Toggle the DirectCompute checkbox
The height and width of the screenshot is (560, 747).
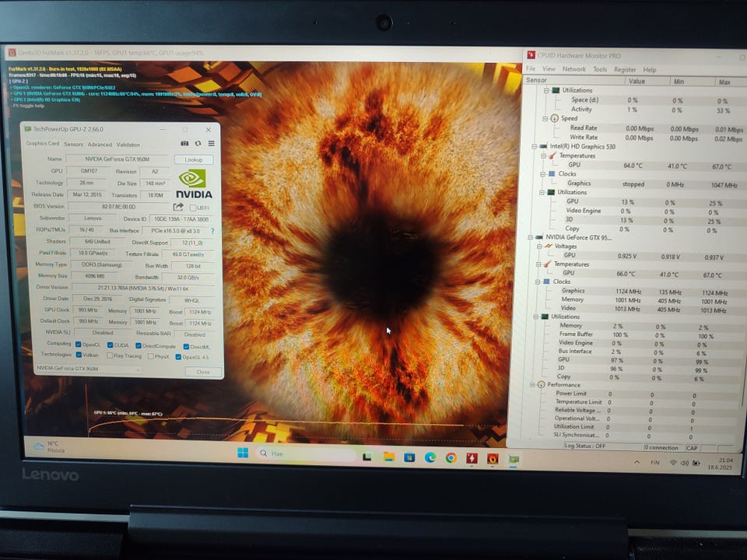(139, 345)
